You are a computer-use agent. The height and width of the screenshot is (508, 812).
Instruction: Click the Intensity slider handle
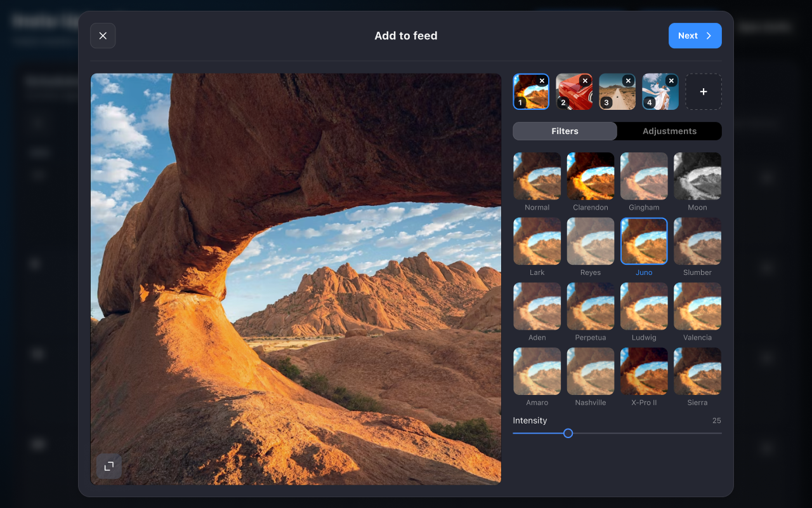coord(568,433)
